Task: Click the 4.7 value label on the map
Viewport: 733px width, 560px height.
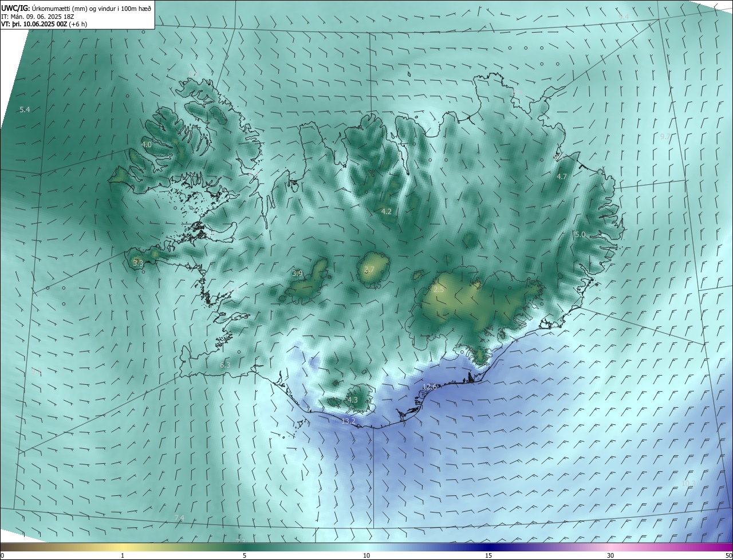Action: click(x=562, y=177)
